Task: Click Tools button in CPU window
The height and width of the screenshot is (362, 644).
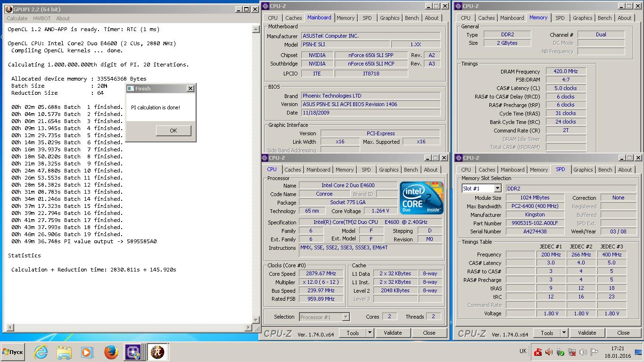Action: (x=353, y=333)
